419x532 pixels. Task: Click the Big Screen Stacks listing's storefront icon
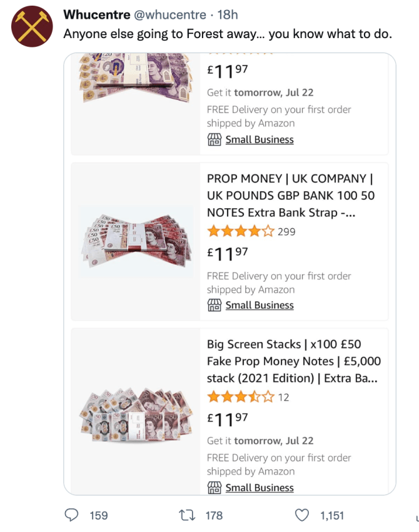(215, 488)
